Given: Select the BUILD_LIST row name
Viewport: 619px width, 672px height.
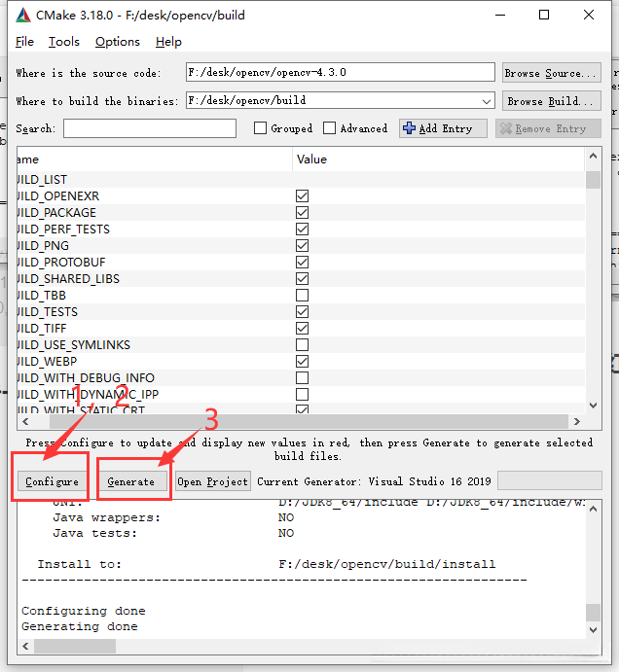Looking at the screenshot, I should [42, 180].
